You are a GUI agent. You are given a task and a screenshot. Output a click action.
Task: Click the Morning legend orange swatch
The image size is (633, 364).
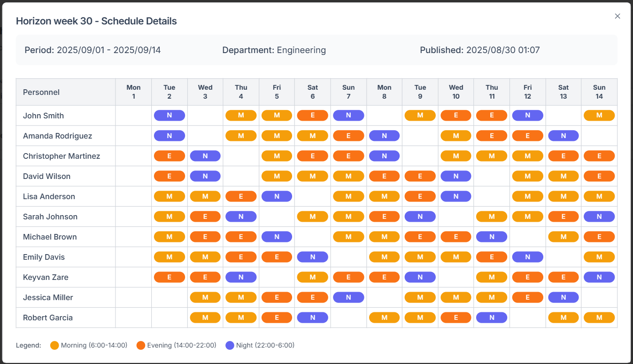pos(54,346)
